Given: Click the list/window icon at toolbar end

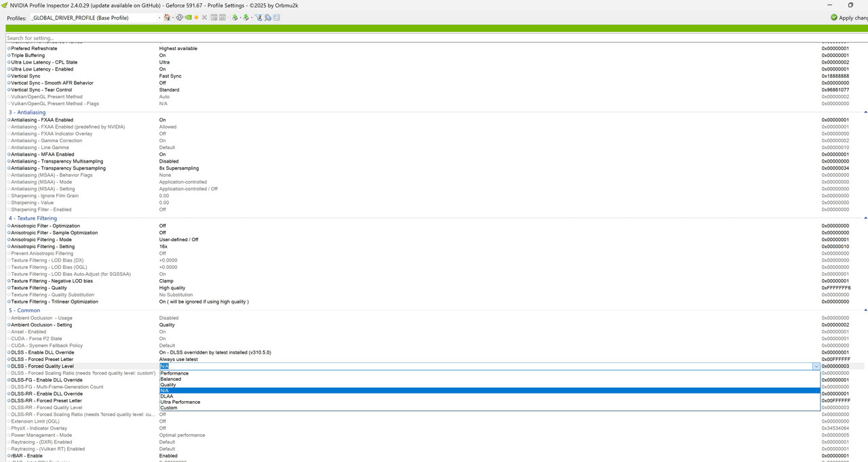Looking at the screenshot, I should click(276, 18).
